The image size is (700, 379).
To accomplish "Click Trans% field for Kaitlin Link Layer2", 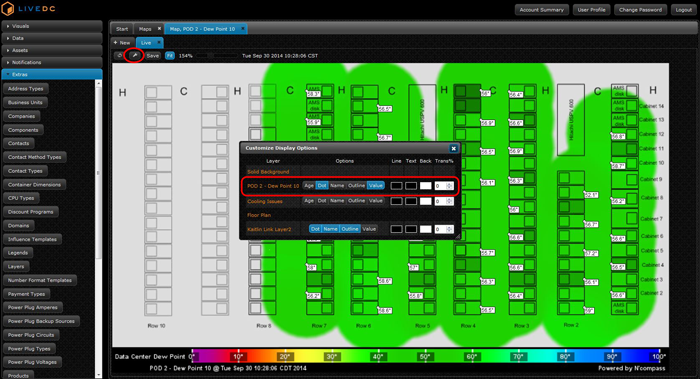I will (444, 229).
